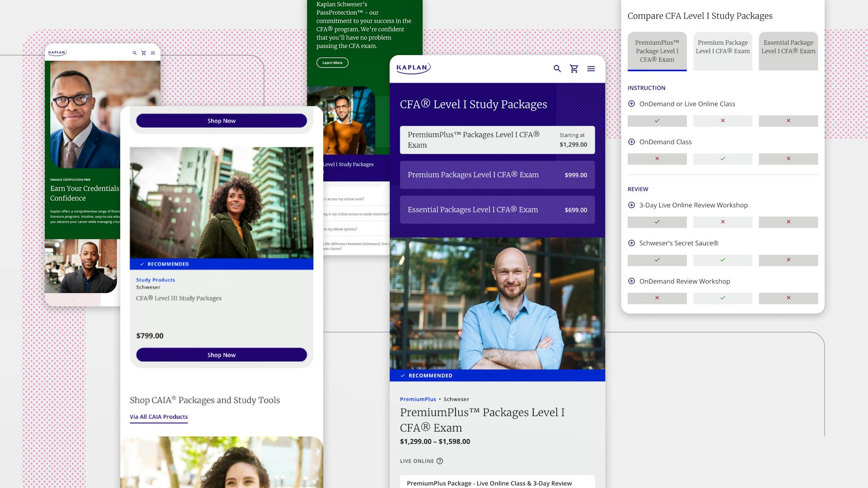Click RECOMMENDED banner under bald man photo

click(497, 376)
